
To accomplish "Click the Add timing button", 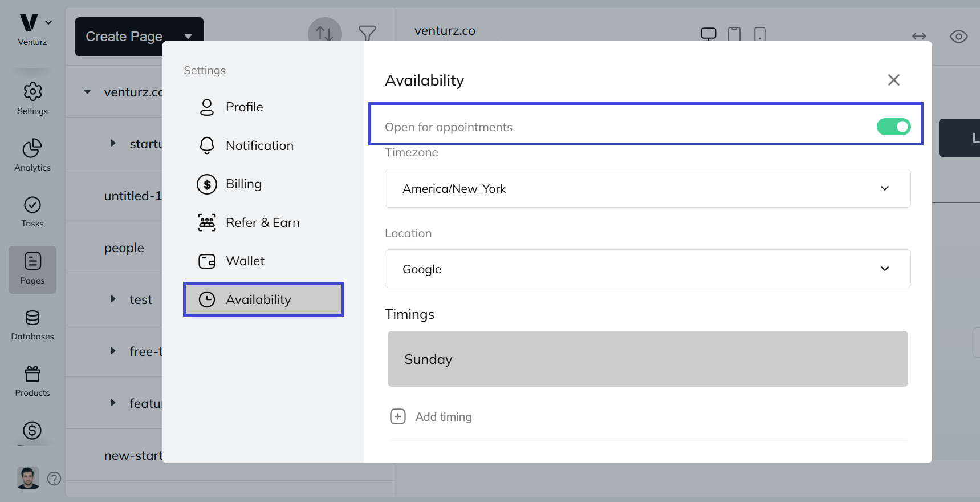I will (430, 416).
